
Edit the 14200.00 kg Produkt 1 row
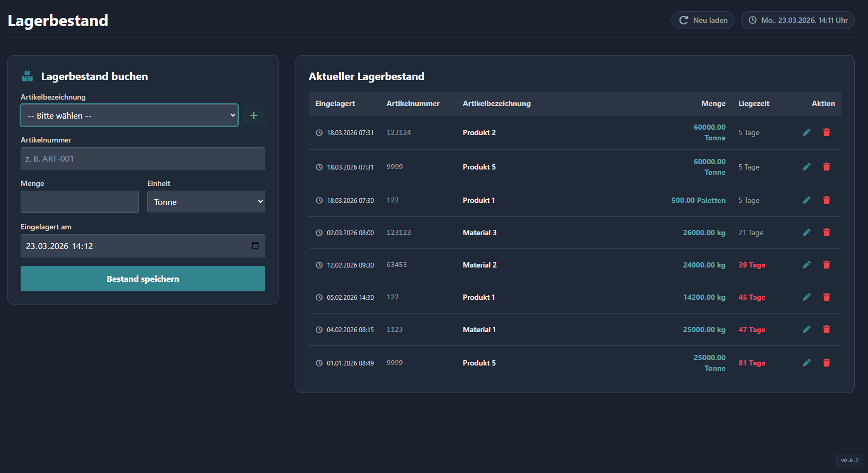pyautogui.click(x=806, y=297)
